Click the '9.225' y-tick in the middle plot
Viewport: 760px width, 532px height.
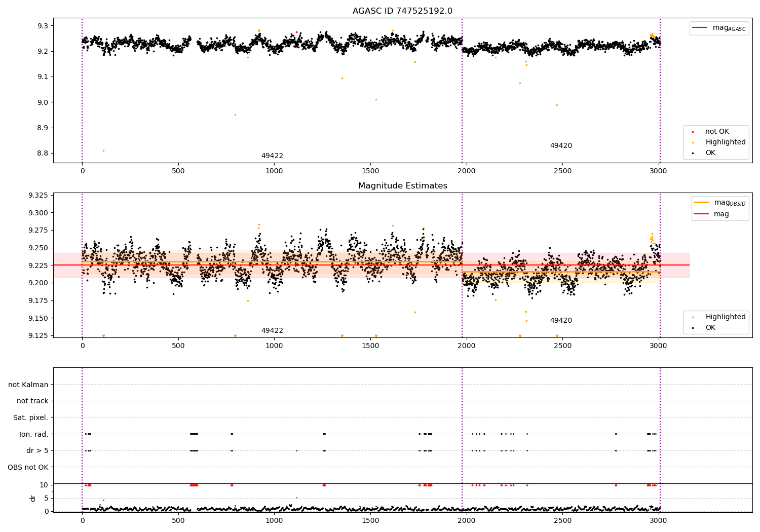[38, 265]
